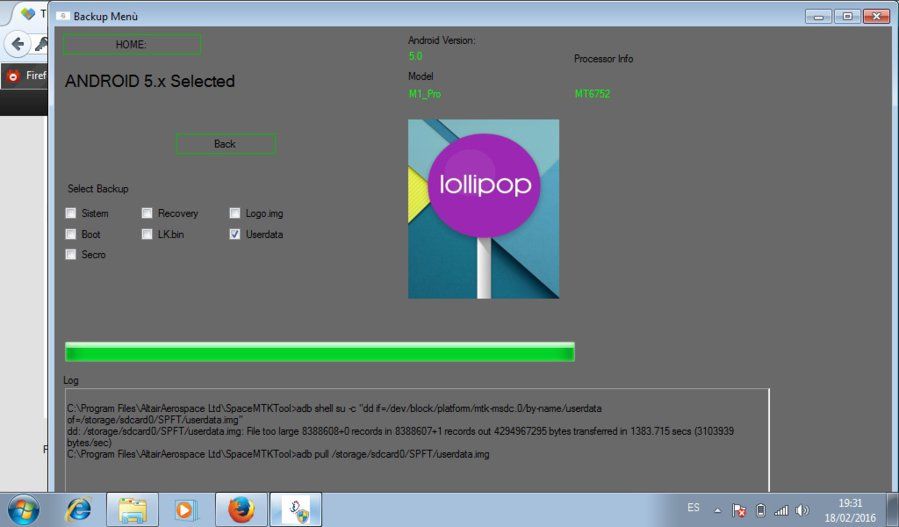Enable the Sistem backup checkbox
Viewport: 899px width, 527px height.
71,213
